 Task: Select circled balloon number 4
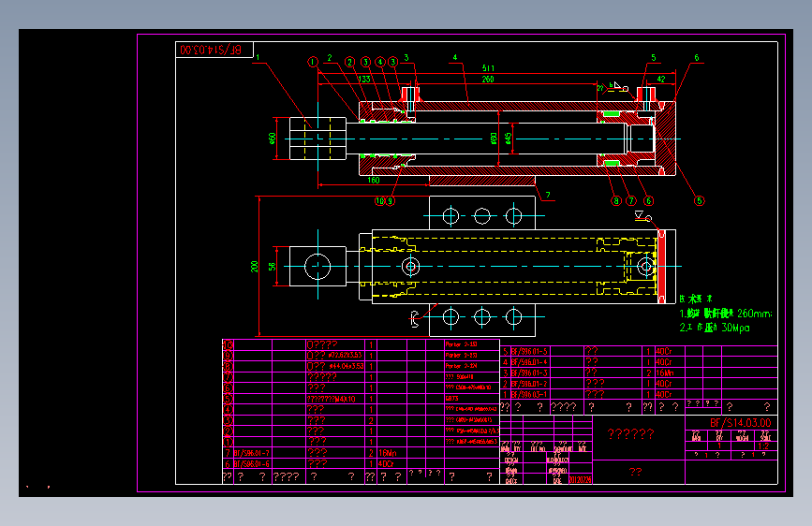point(380,62)
